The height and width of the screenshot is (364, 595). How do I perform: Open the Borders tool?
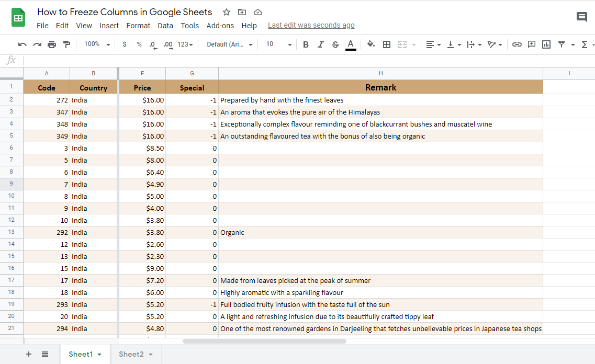click(387, 44)
